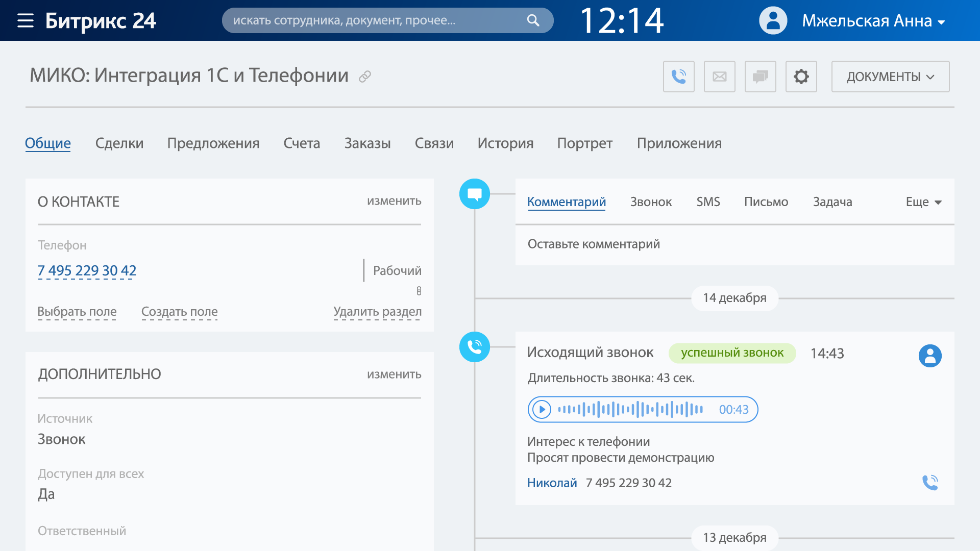The width and height of the screenshot is (980, 551).
Task: Copy link icon next to contact title
Action: tap(364, 77)
